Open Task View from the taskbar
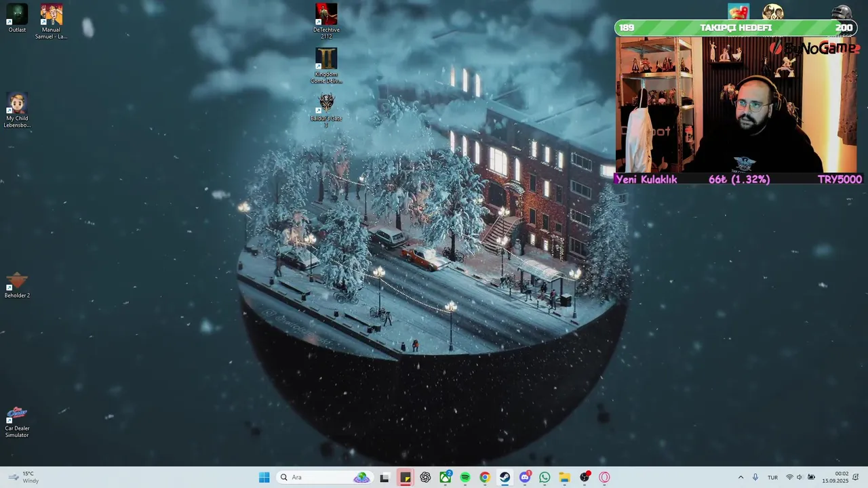Screen dimensions: 868x488 point(384,477)
